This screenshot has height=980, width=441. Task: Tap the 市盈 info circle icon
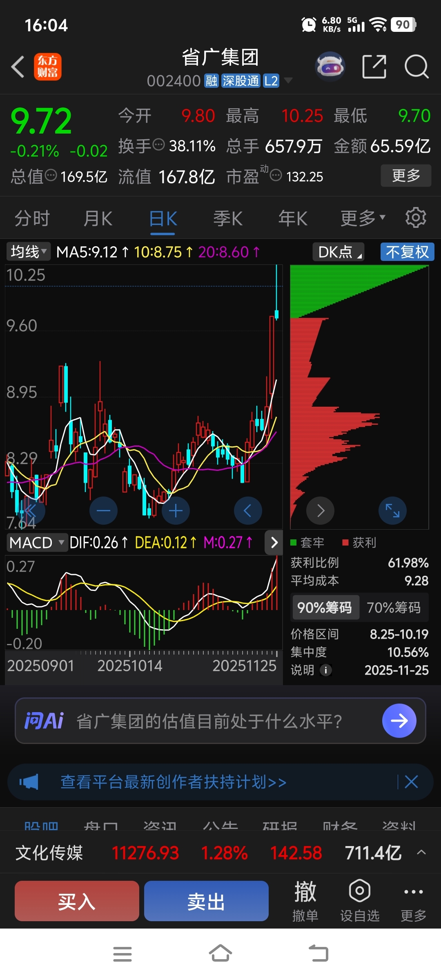coord(276,176)
